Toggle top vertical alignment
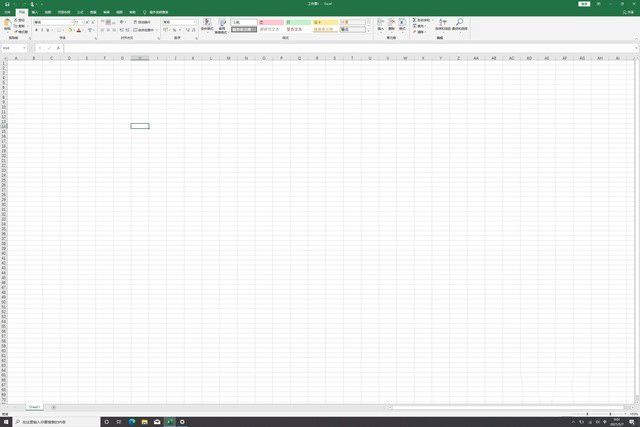 [102, 22]
